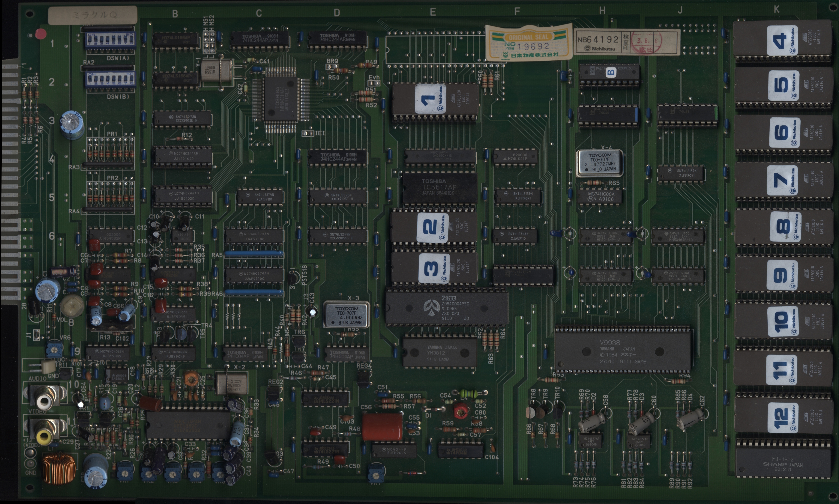Toggle switch 8 on the DSW(B) bank
Image resolution: width=839 pixels, height=504 pixels.
(x=131, y=79)
